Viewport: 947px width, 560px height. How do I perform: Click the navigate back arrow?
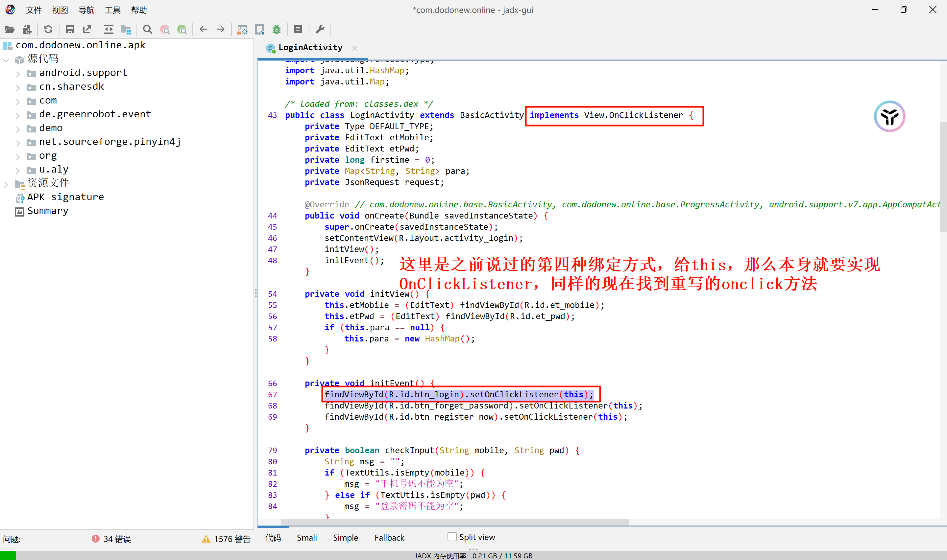click(204, 30)
